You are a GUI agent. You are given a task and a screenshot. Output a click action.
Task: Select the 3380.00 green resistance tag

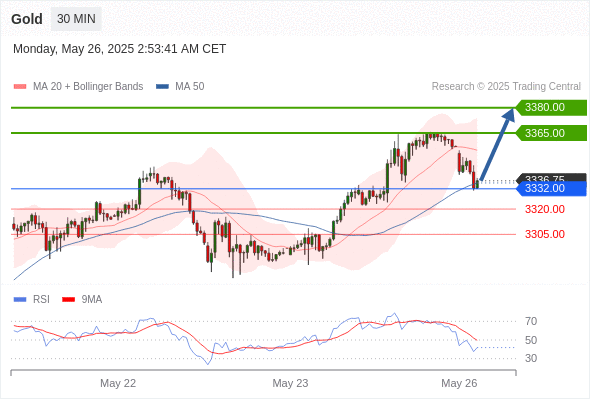point(551,108)
